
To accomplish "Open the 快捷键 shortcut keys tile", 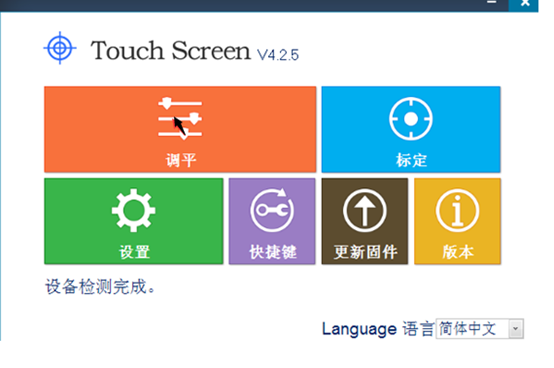I will pos(272,221).
